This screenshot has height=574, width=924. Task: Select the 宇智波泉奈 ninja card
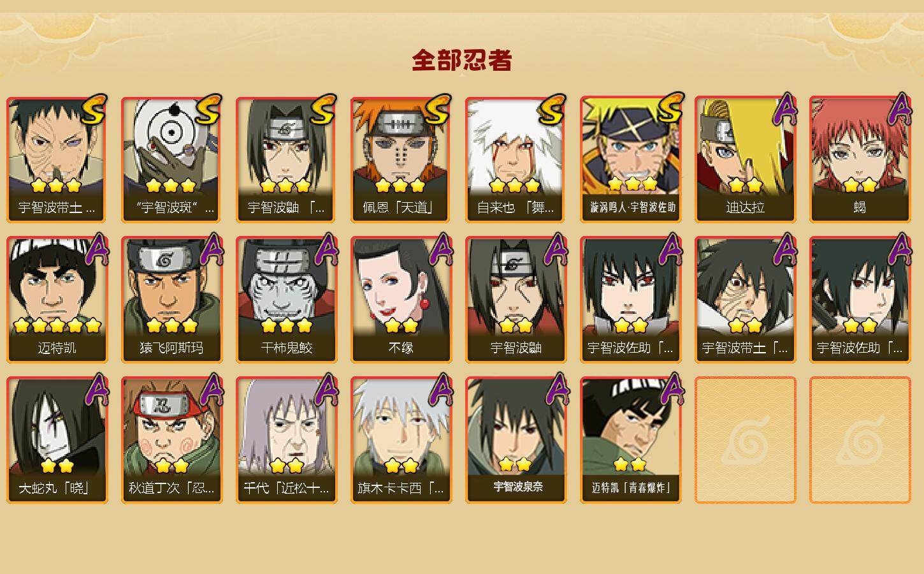click(516, 440)
